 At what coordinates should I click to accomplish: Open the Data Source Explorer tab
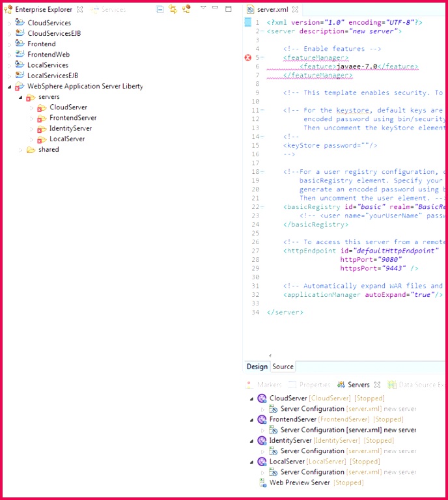point(415,385)
